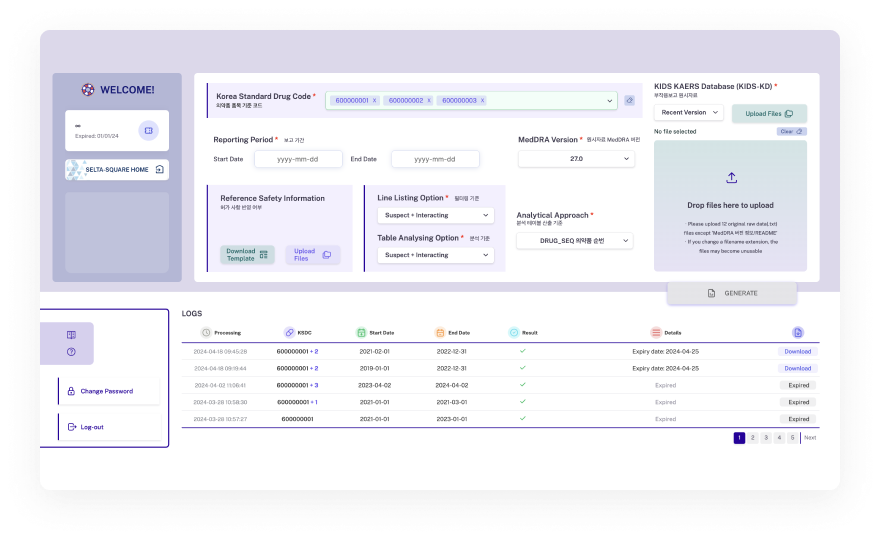Click the help question mark icon

click(71, 351)
